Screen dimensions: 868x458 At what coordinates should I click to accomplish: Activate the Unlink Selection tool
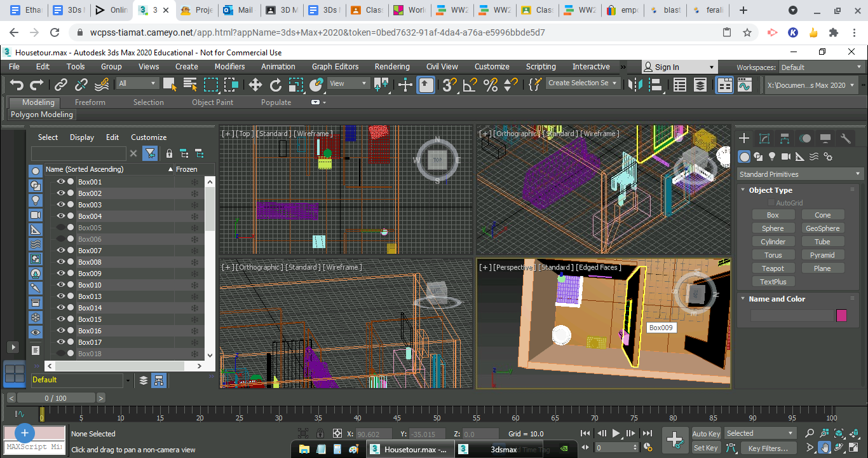[81, 84]
